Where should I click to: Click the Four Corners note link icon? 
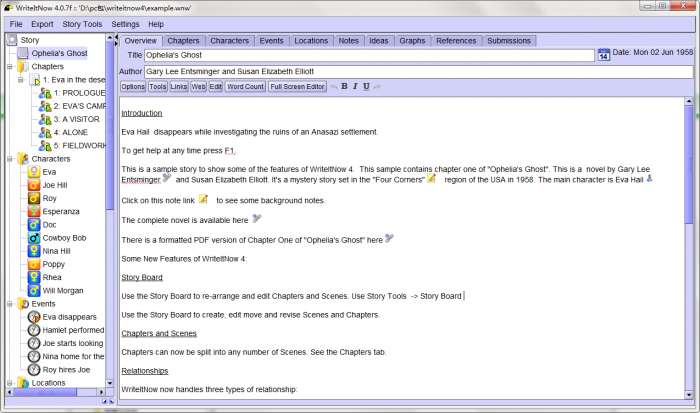[x=431, y=178]
